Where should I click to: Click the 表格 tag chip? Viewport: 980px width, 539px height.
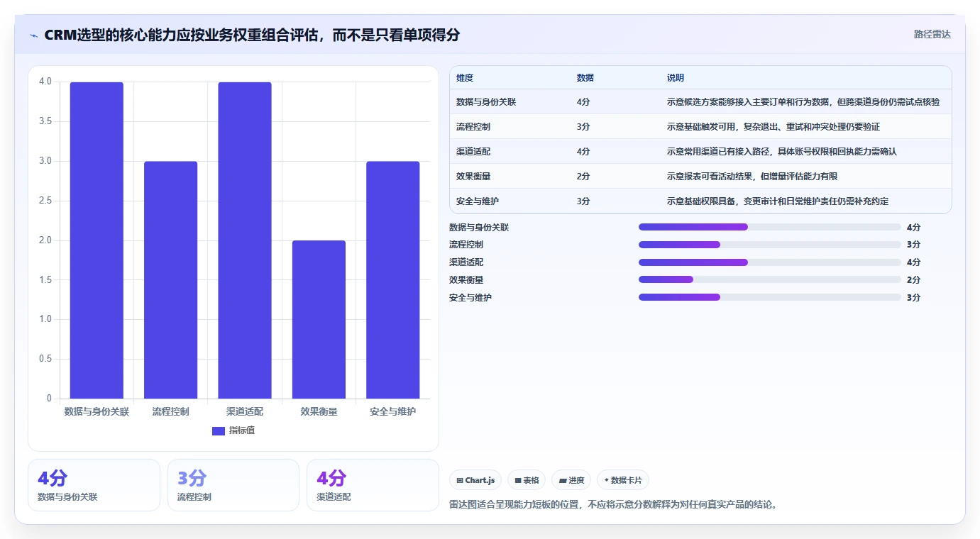point(527,480)
